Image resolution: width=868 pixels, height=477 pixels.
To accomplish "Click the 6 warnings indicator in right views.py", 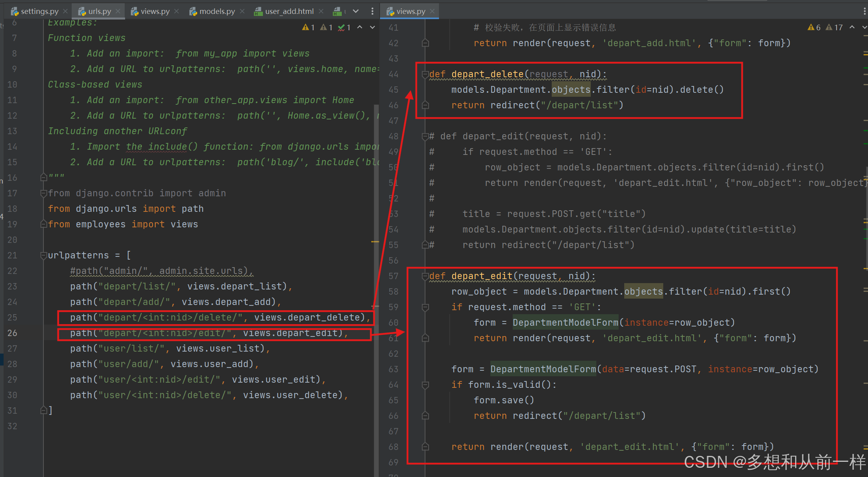I will click(814, 27).
